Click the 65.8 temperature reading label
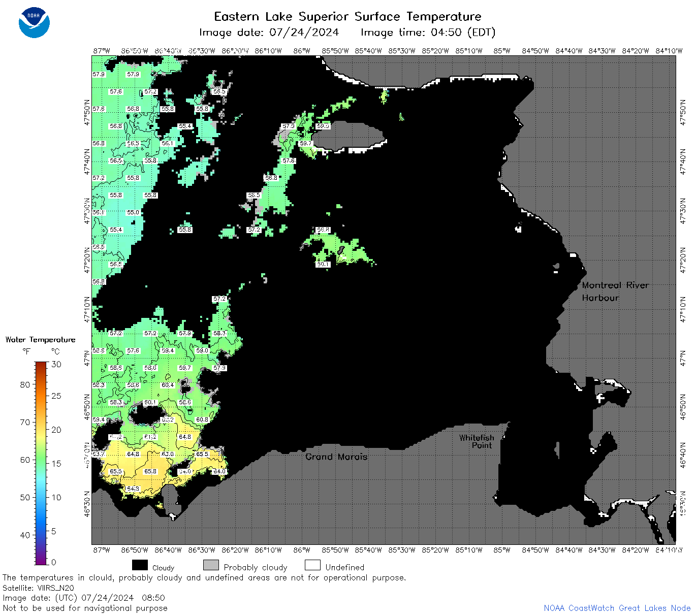 tap(150, 471)
